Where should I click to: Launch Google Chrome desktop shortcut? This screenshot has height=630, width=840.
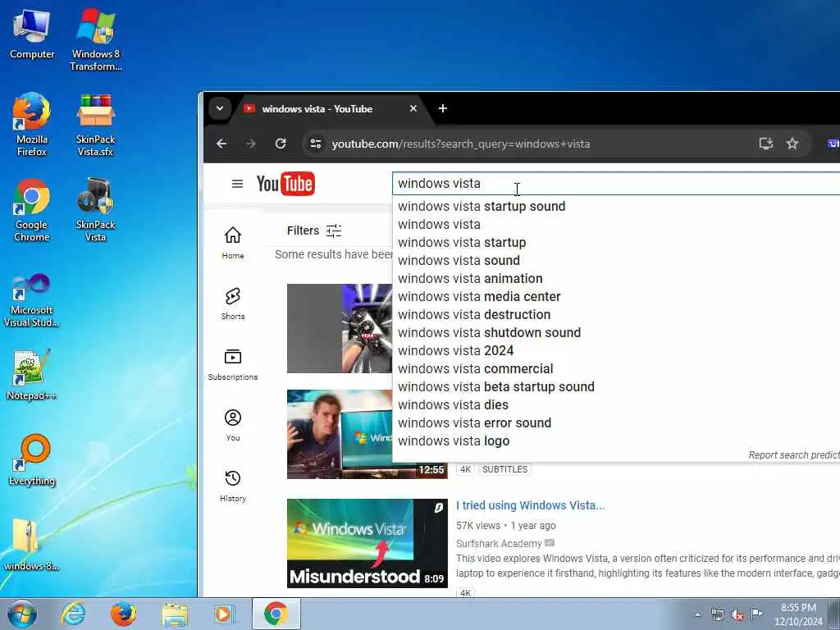tap(32, 210)
